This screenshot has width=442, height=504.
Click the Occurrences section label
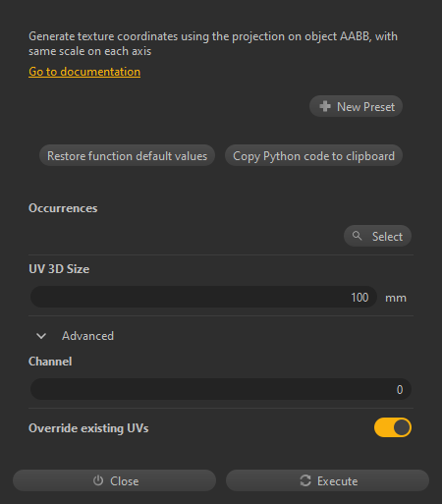pos(63,208)
